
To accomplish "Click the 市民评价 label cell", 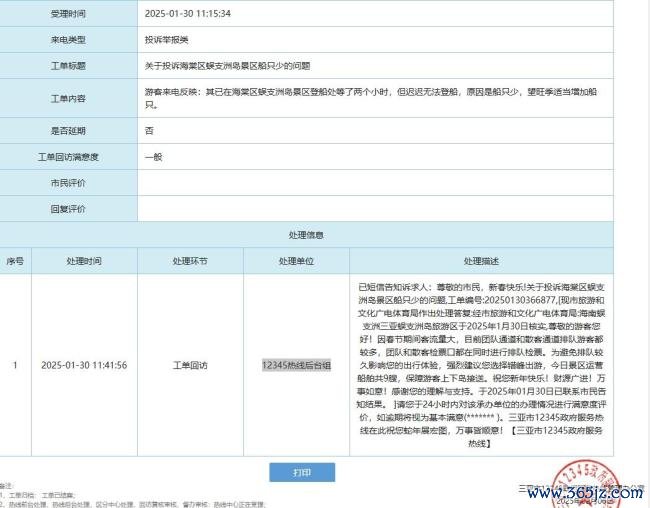I will [x=68, y=183].
